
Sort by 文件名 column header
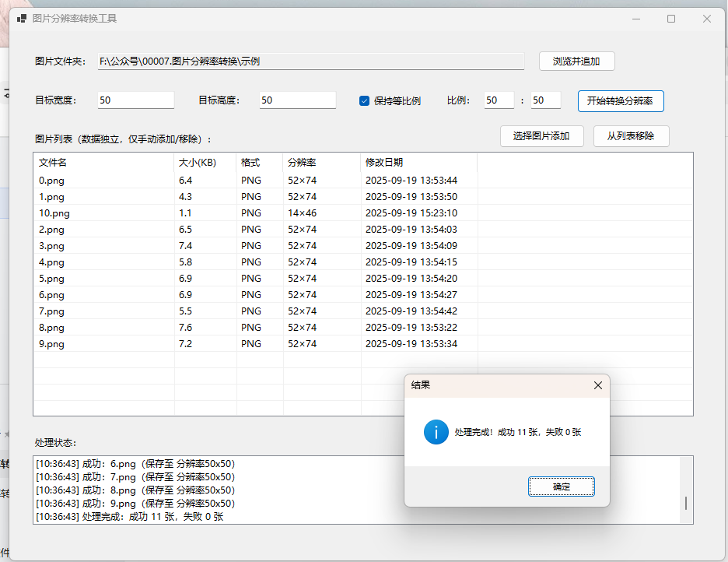tap(104, 163)
